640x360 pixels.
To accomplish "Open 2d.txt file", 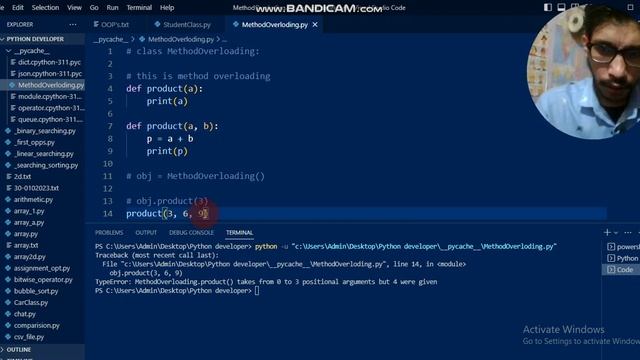I will pyautogui.click(x=22, y=176).
